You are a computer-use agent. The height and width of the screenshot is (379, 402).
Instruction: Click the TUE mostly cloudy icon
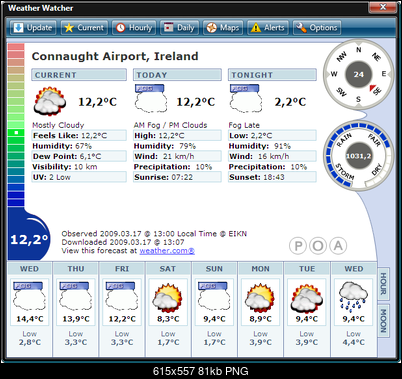307,298
